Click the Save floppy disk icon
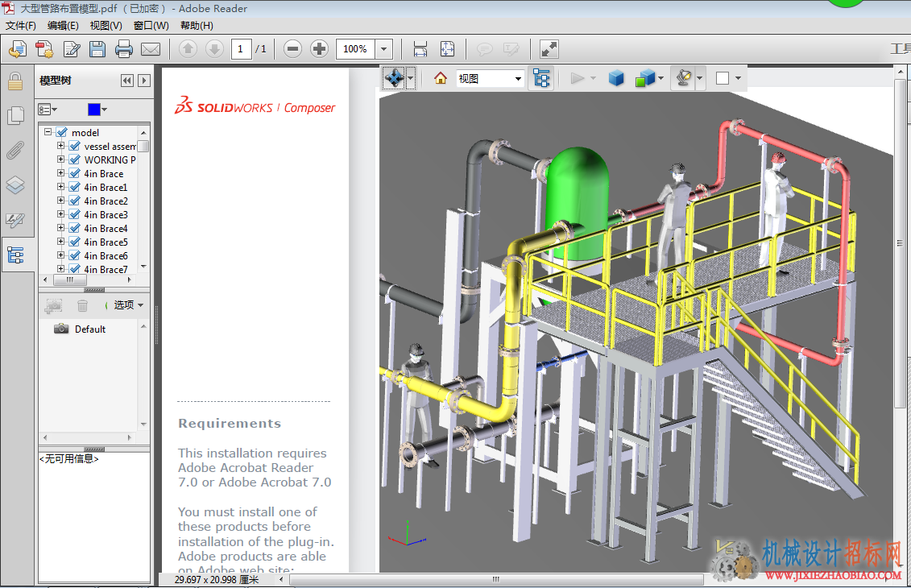Viewport: 911px width, 588px height. [97, 49]
